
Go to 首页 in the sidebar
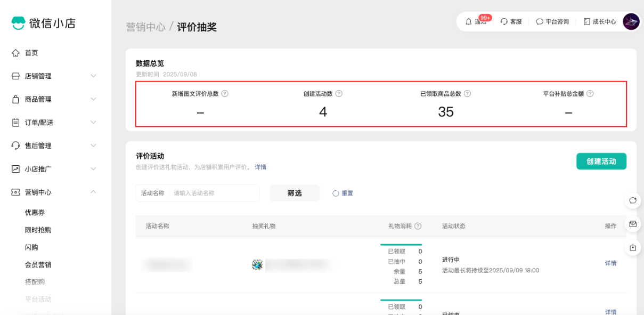[x=31, y=53]
